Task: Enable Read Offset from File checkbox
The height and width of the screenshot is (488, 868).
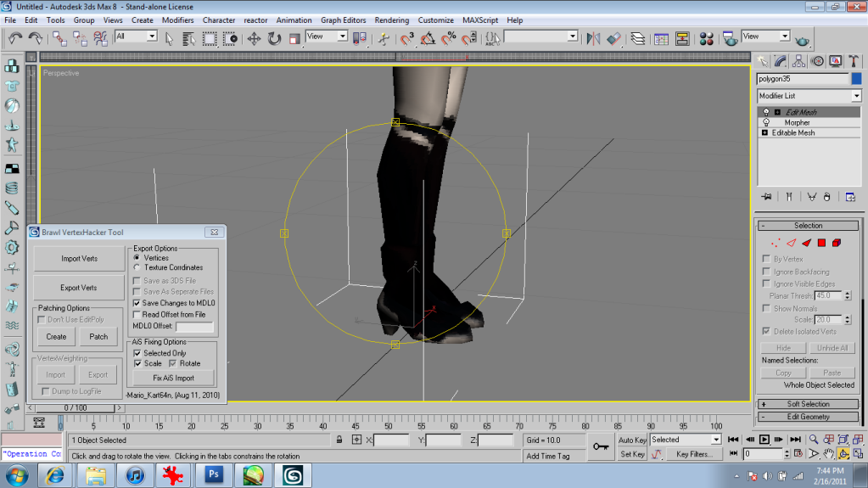Action: pos(137,314)
